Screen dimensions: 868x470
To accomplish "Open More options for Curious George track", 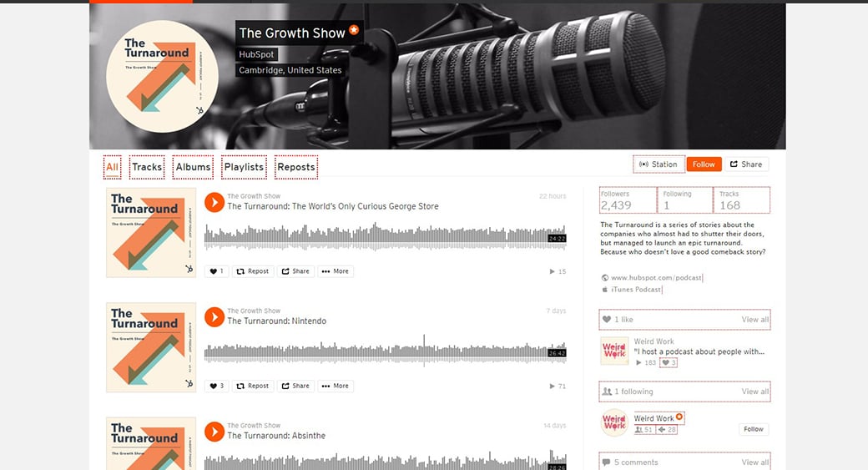I will [336, 271].
